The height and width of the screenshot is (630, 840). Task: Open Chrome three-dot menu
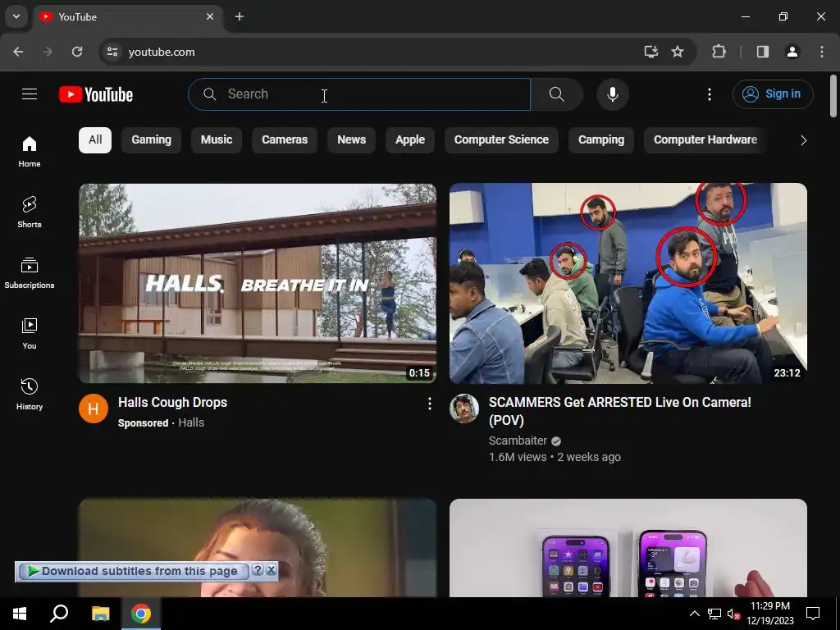pos(822,52)
